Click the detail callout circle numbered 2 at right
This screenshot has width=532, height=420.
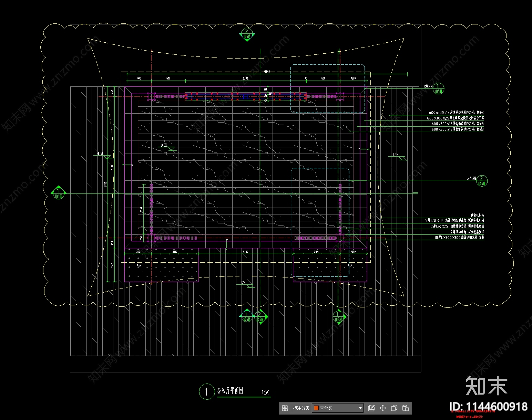[x=482, y=181]
